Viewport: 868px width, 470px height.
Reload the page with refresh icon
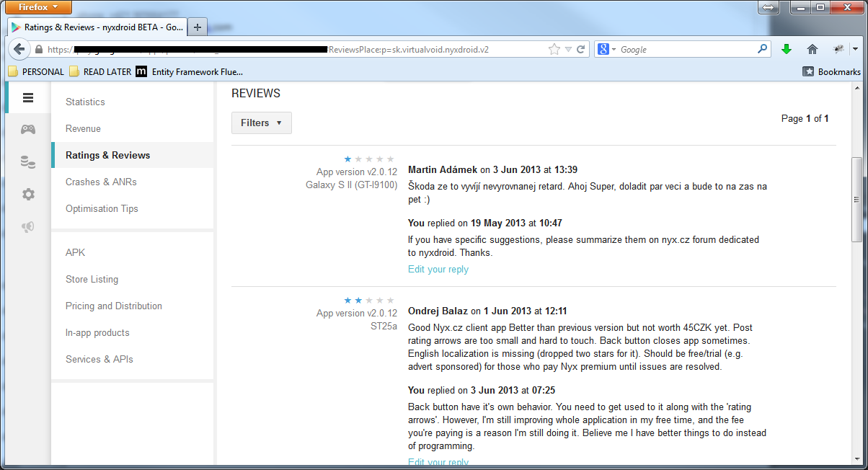580,49
